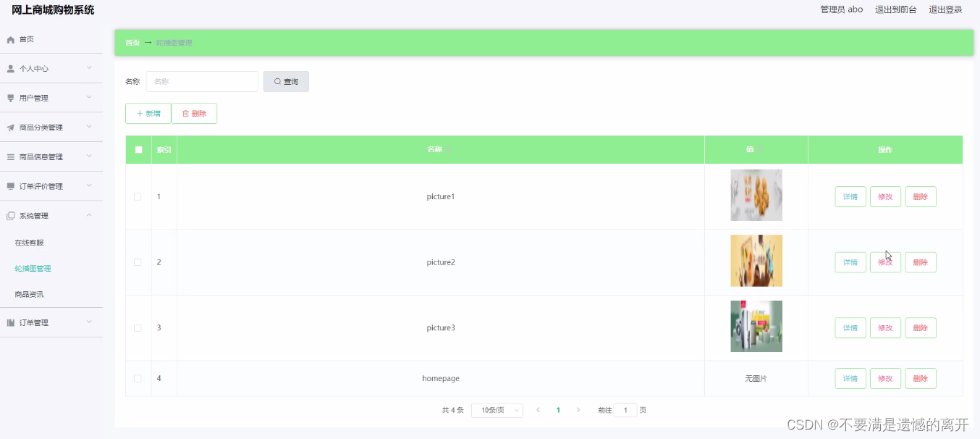Select 轮播图管理 submenu item
Image resolution: width=980 pixels, height=439 pixels.
[51, 269]
